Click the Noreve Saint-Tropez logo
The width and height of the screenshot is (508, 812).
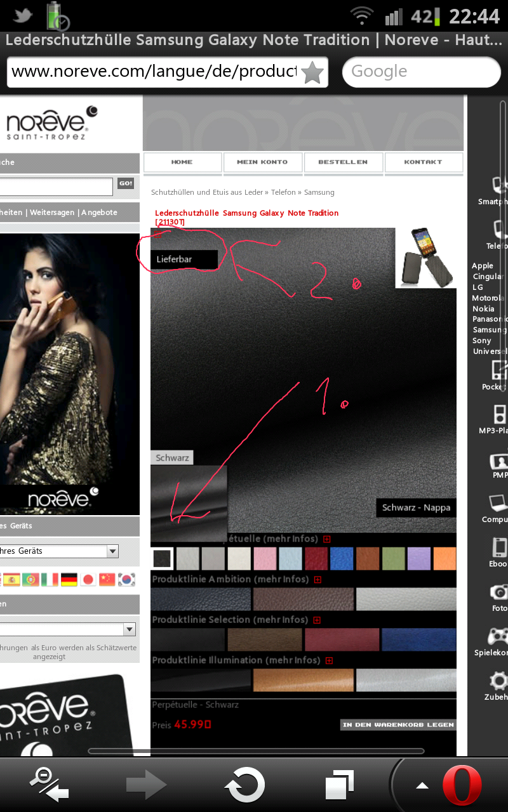[52, 123]
